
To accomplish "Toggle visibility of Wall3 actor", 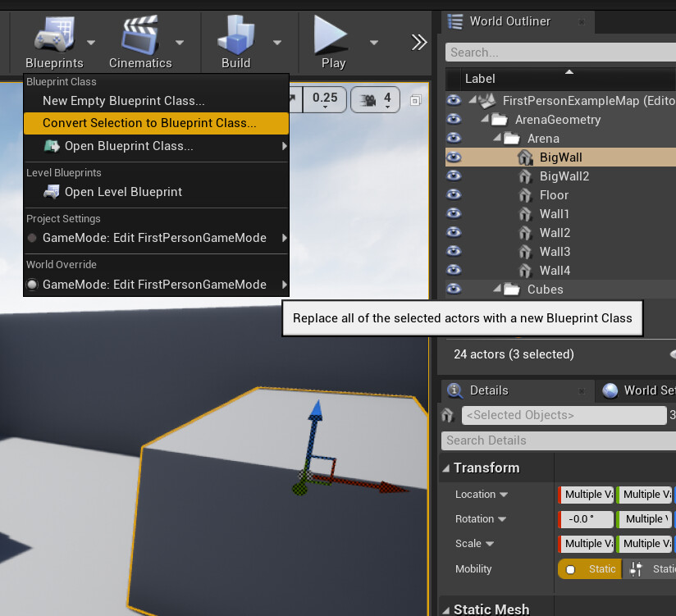I will (454, 251).
